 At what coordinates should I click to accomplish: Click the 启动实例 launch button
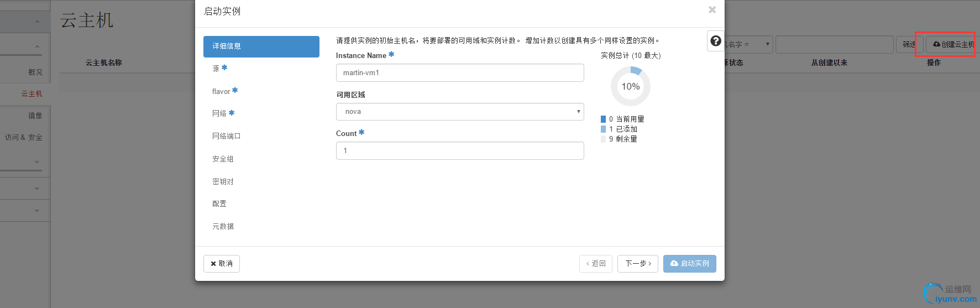(689, 264)
